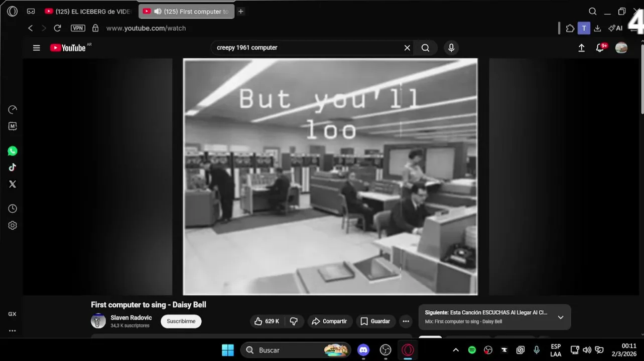
Task: Click the Compartir share button
Action: pyautogui.click(x=329, y=321)
